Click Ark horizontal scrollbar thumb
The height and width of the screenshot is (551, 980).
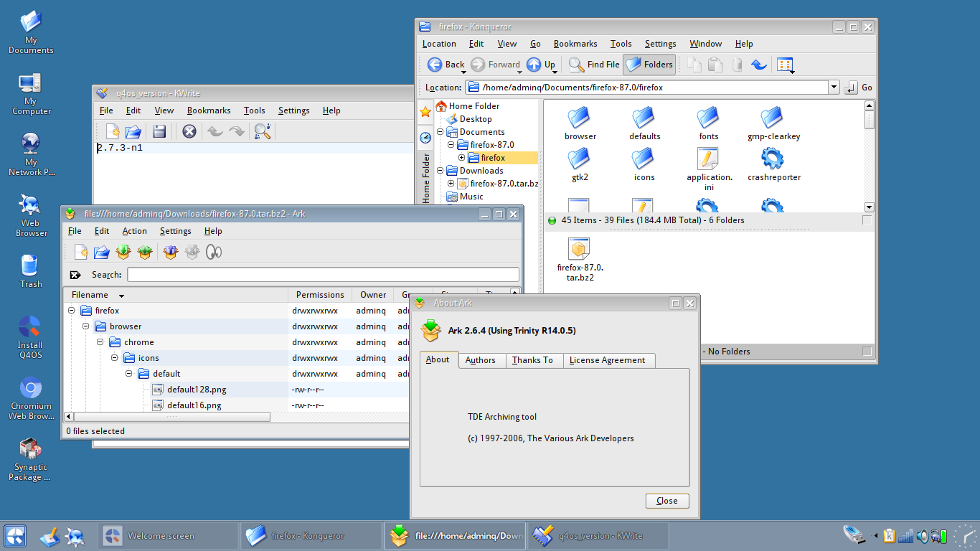[x=171, y=417]
